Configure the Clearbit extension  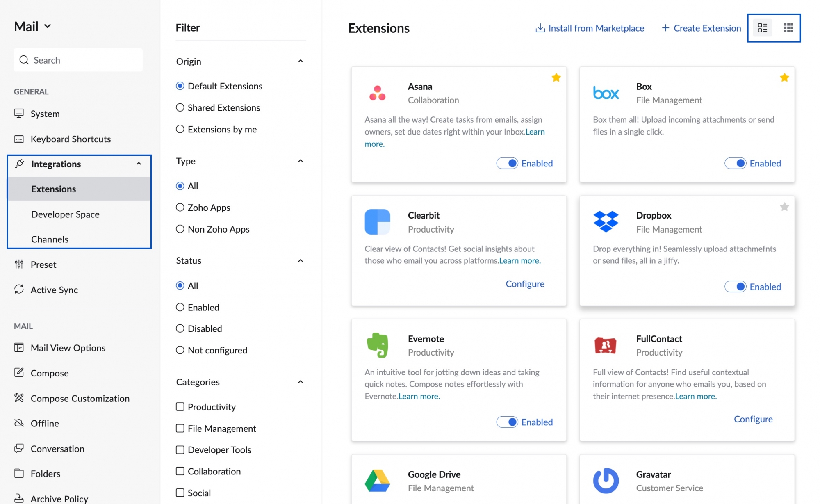pyautogui.click(x=525, y=283)
